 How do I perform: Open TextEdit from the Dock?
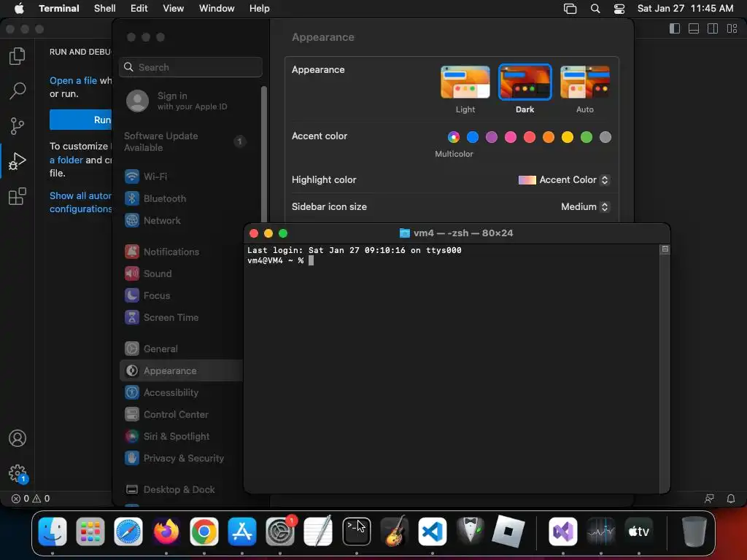tap(318, 531)
